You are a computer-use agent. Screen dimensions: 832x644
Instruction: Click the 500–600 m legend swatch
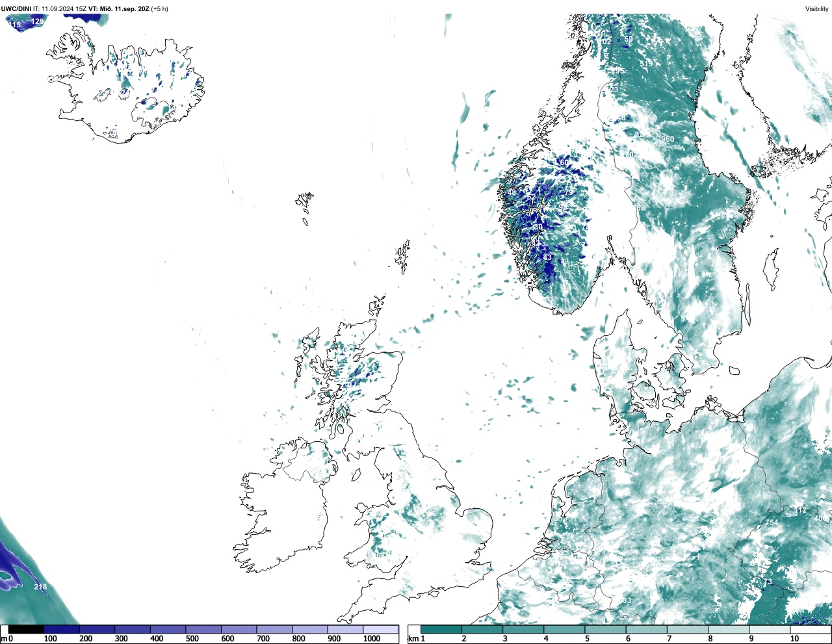click(x=203, y=629)
